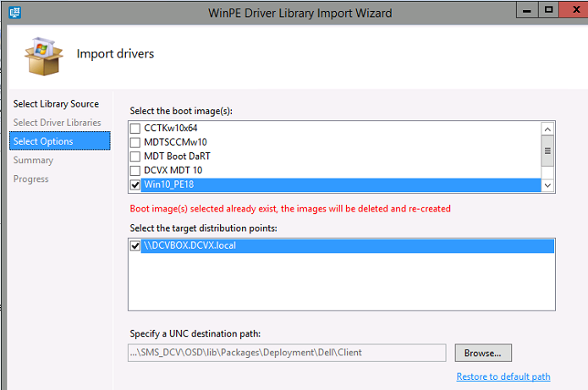The image size is (588, 390).
Task: Uncheck the \\DCVBOX.DCVX.local distribution point
Action: point(135,246)
